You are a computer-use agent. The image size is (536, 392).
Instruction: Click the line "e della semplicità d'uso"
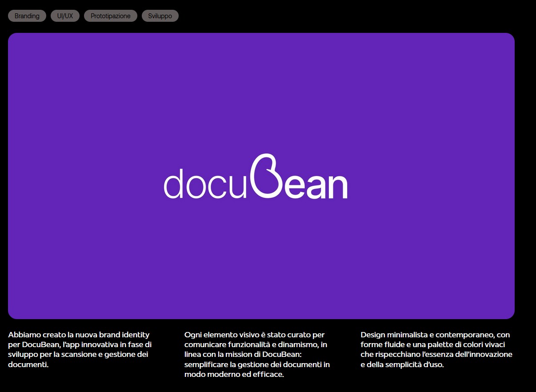tap(402, 364)
